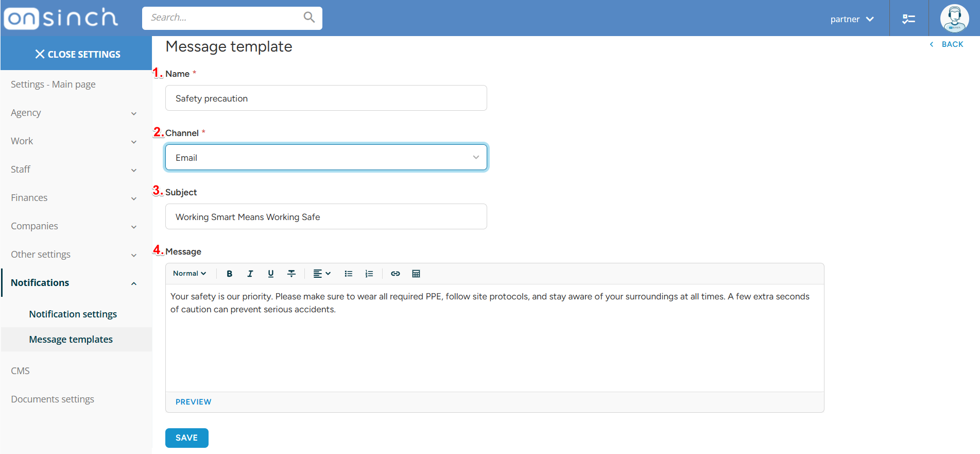Open the Normal paragraph style dropdown
The height and width of the screenshot is (454, 980).
tap(190, 274)
